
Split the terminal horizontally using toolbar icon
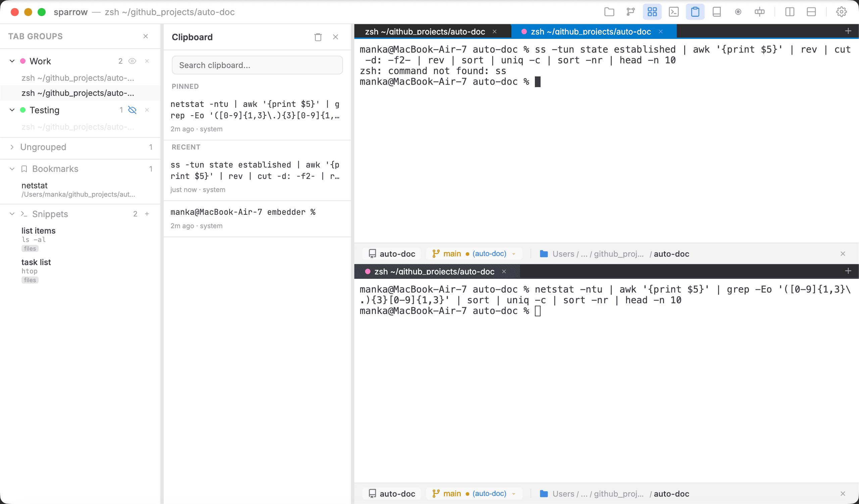coord(811,12)
